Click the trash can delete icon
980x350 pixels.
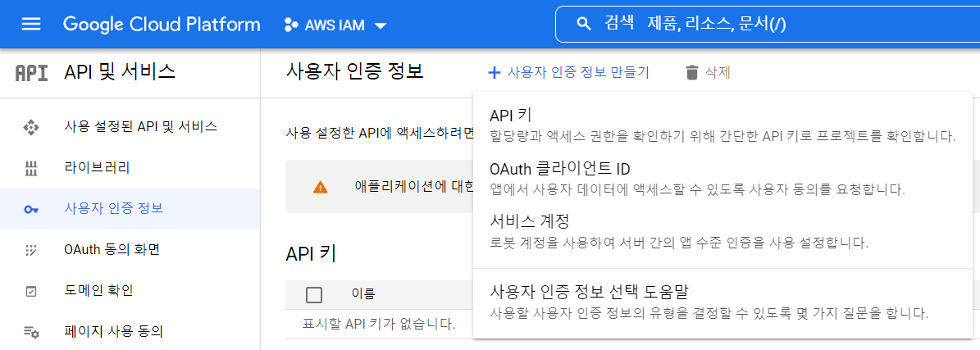point(691,73)
